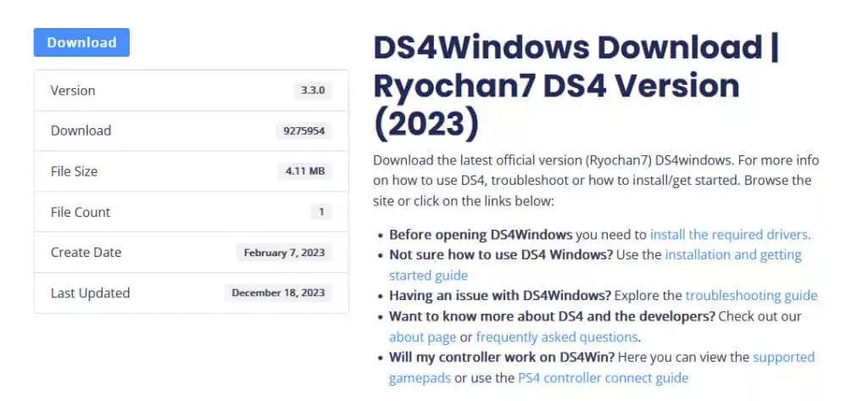Visit the about page link
The image size is (868, 401).
pos(422,337)
